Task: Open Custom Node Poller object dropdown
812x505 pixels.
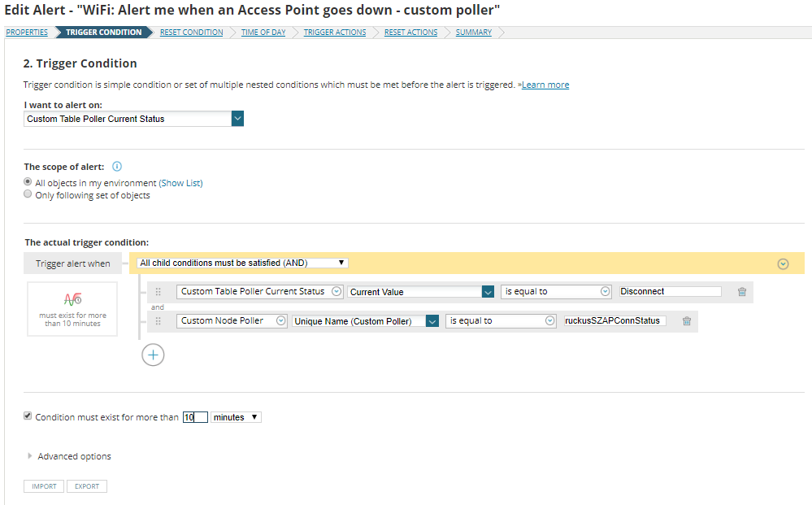Action: point(232,320)
